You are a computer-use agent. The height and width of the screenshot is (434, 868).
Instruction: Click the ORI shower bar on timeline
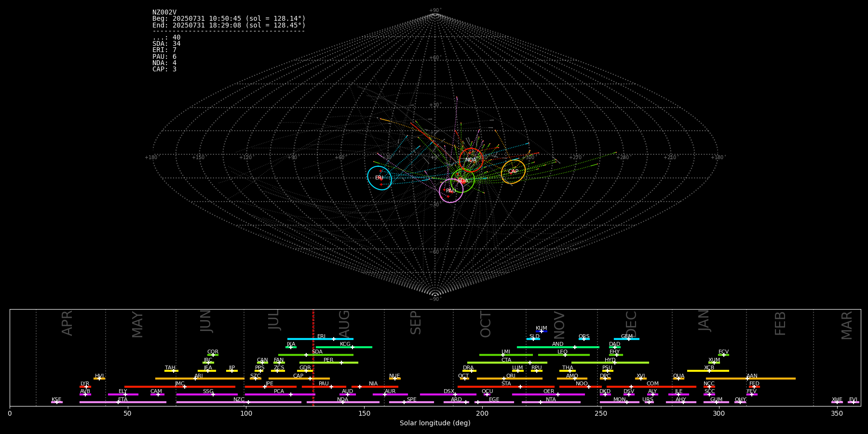(x=510, y=379)
